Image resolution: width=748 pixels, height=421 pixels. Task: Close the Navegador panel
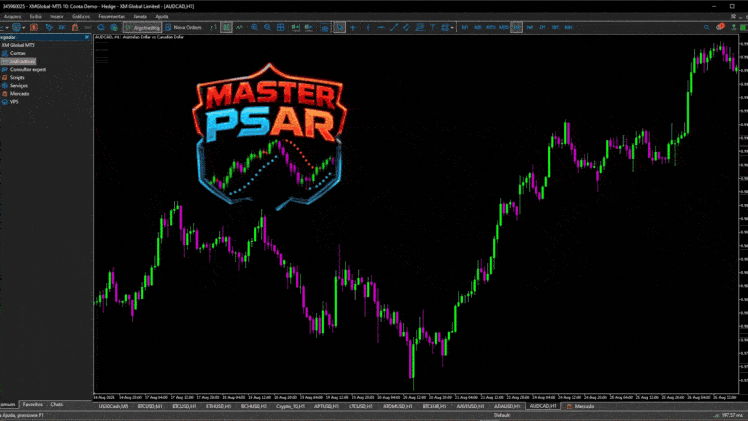87,37
